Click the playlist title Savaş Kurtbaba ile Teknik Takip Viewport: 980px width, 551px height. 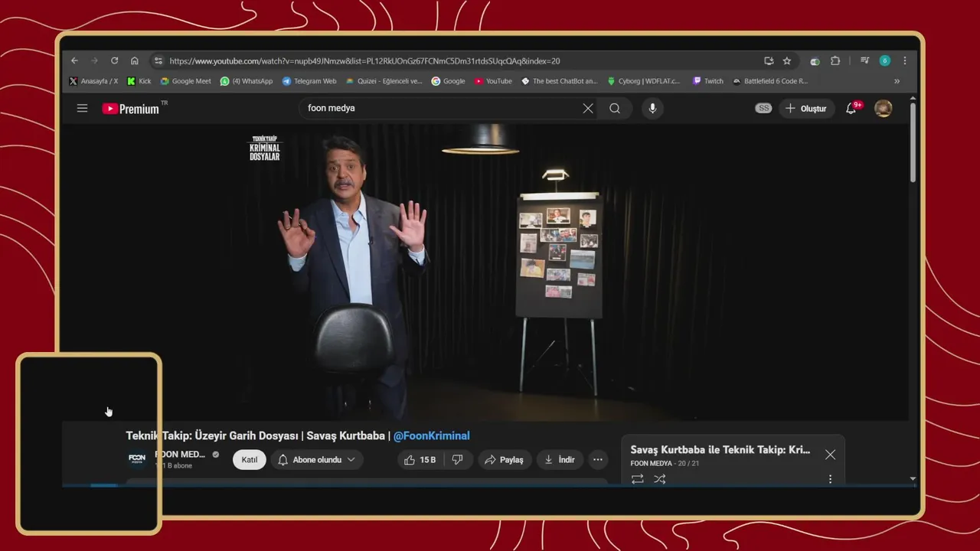[x=720, y=450]
